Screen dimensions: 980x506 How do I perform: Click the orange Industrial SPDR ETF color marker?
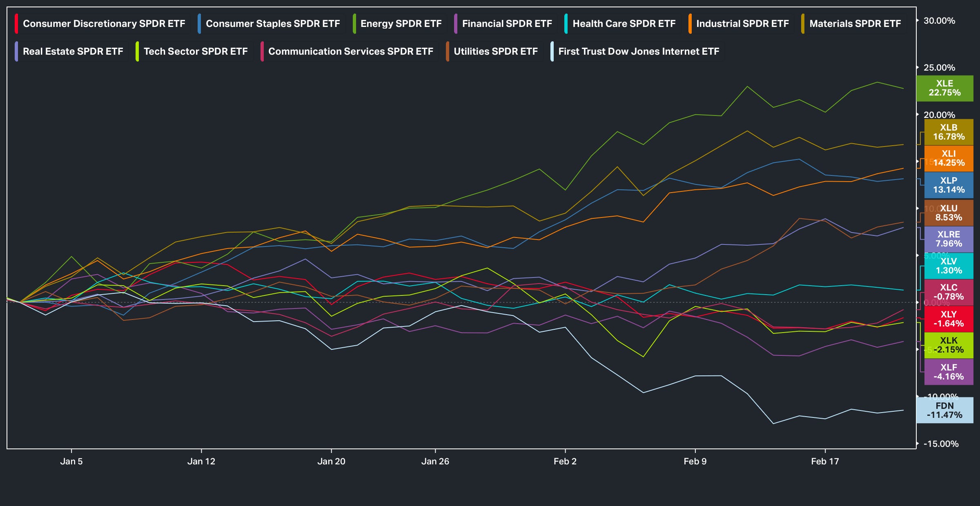coord(690,24)
